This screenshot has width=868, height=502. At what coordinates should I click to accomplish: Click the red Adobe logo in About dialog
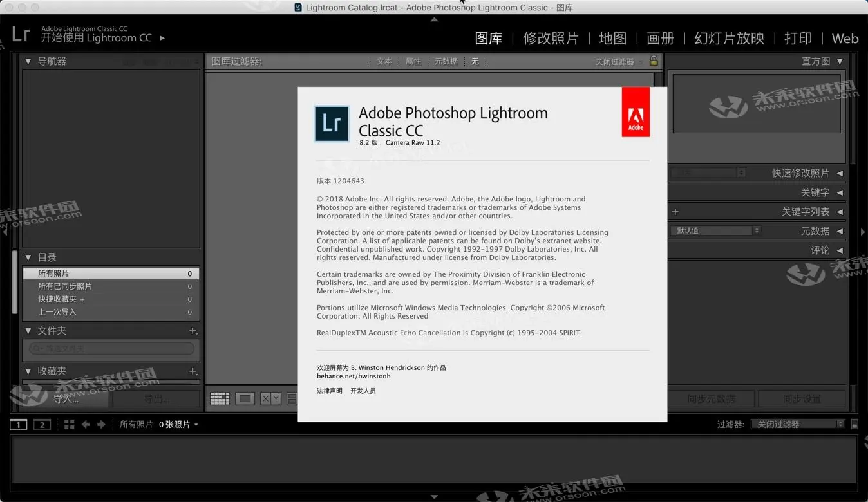coord(636,112)
